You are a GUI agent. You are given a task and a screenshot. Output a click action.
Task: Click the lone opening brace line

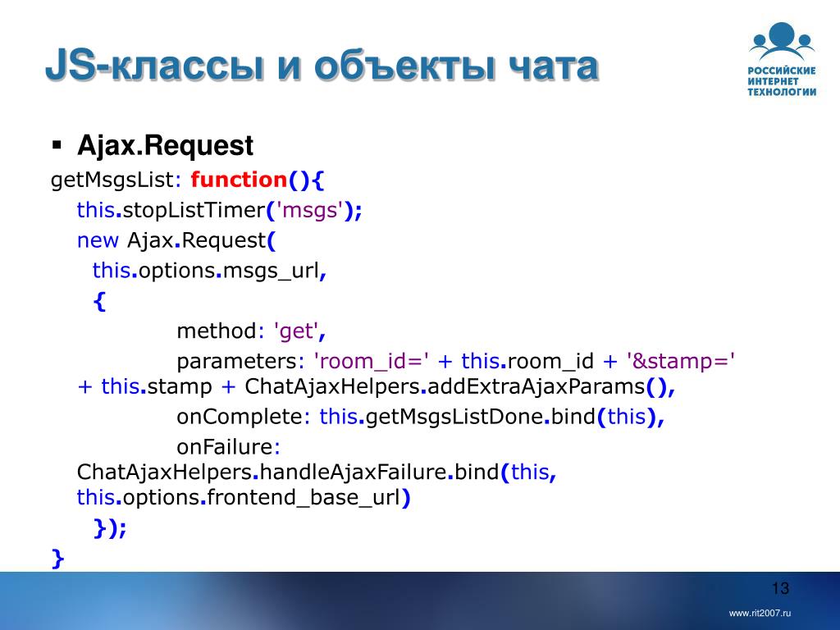click(99, 301)
